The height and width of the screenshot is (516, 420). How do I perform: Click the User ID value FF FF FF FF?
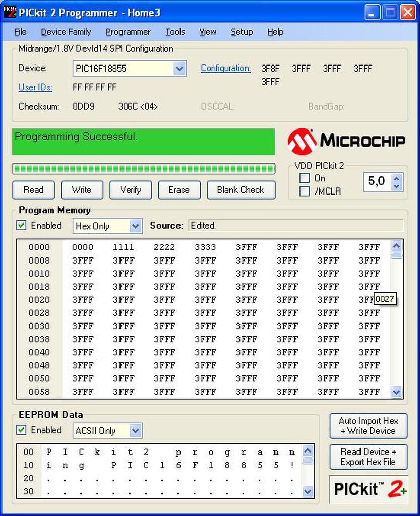point(94,87)
